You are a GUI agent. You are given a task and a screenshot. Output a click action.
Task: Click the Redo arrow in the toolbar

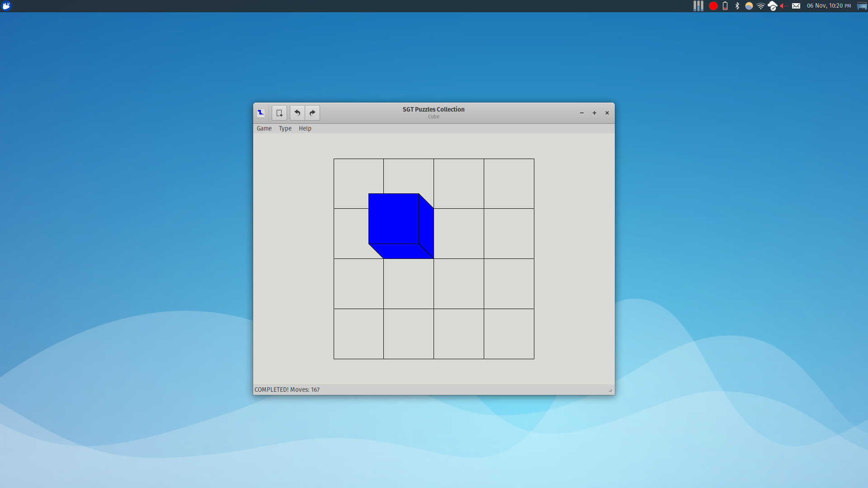(312, 113)
